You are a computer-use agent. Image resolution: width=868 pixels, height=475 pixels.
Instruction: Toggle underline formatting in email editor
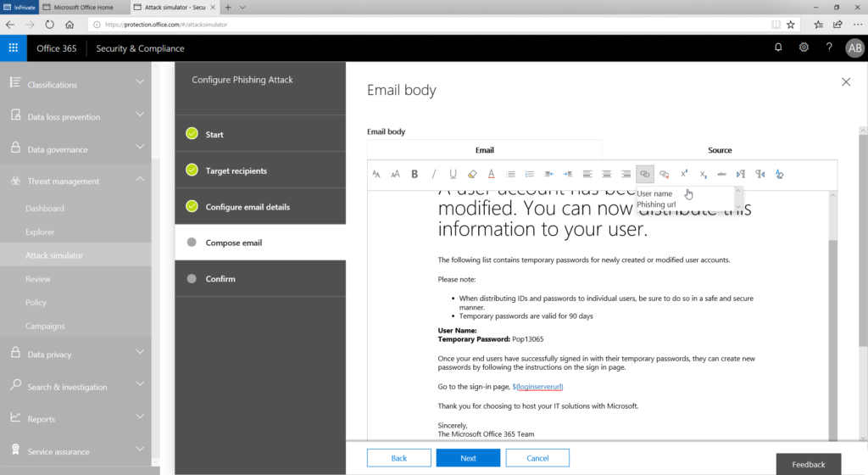click(453, 174)
